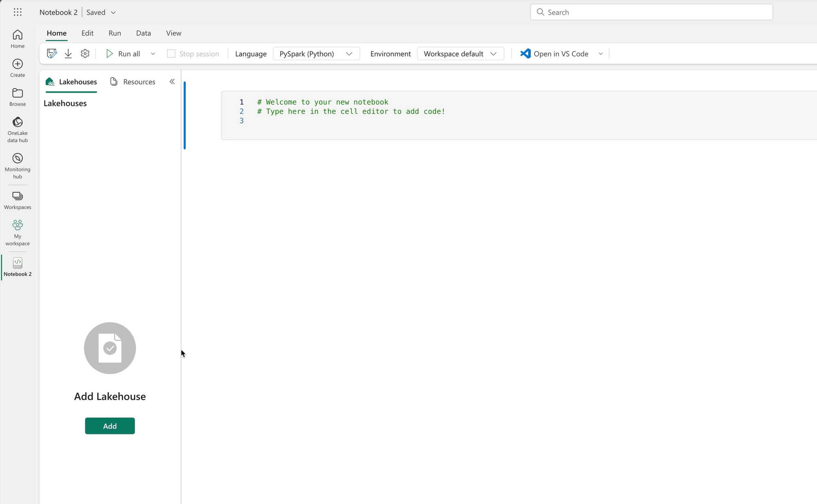Click the Stop session square
The height and width of the screenshot is (504, 817).
point(171,54)
